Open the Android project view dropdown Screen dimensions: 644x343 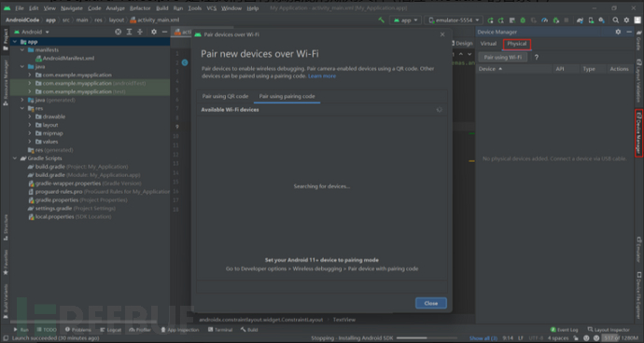[x=32, y=32]
